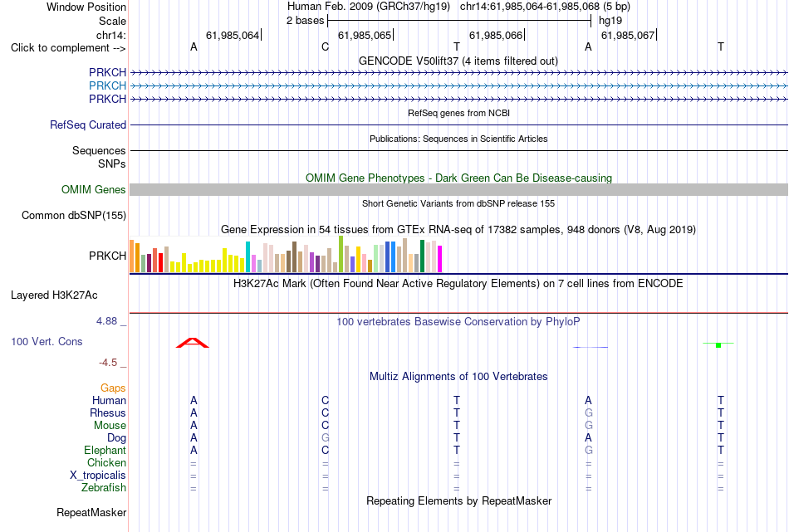The width and height of the screenshot is (789, 532).
Task: Click the '2 bases' scale label
Action: [305, 21]
